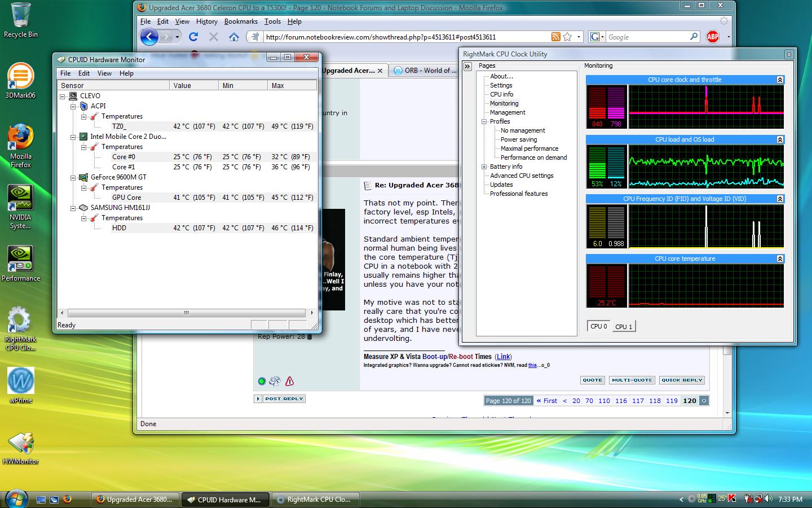Select the Power saving profile
Image resolution: width=812 pixels, height=508 pixels.
pos(519,139)
